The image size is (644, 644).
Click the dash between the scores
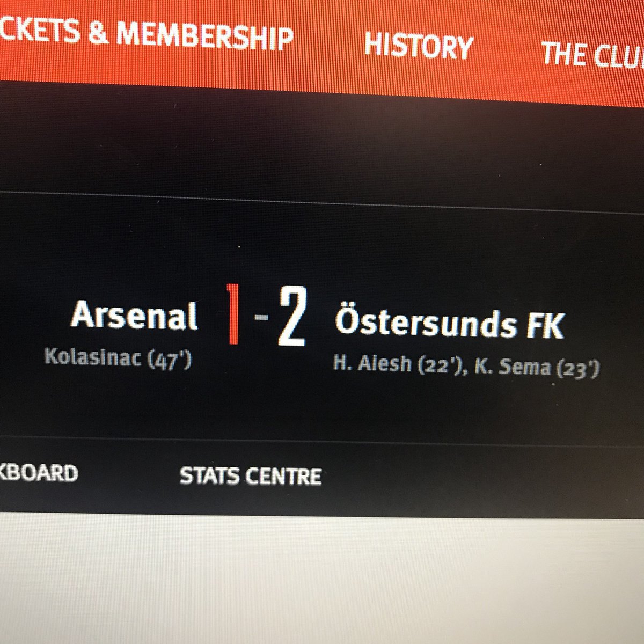click(261, 317)
